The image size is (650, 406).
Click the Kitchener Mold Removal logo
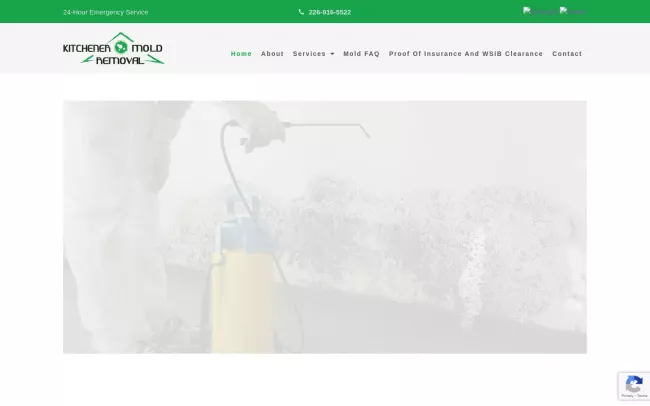(113, 49)
